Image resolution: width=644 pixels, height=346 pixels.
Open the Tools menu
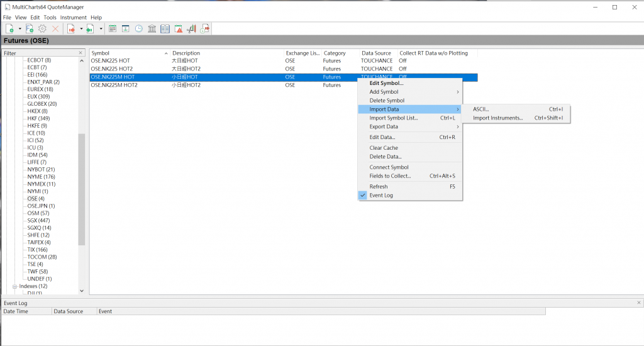[x=50, y=17]
